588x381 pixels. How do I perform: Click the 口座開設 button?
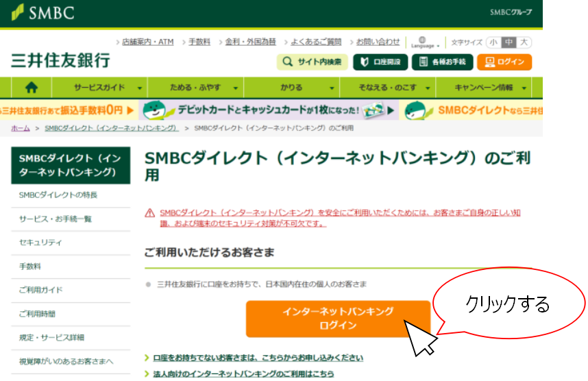(x=380, y=62)
